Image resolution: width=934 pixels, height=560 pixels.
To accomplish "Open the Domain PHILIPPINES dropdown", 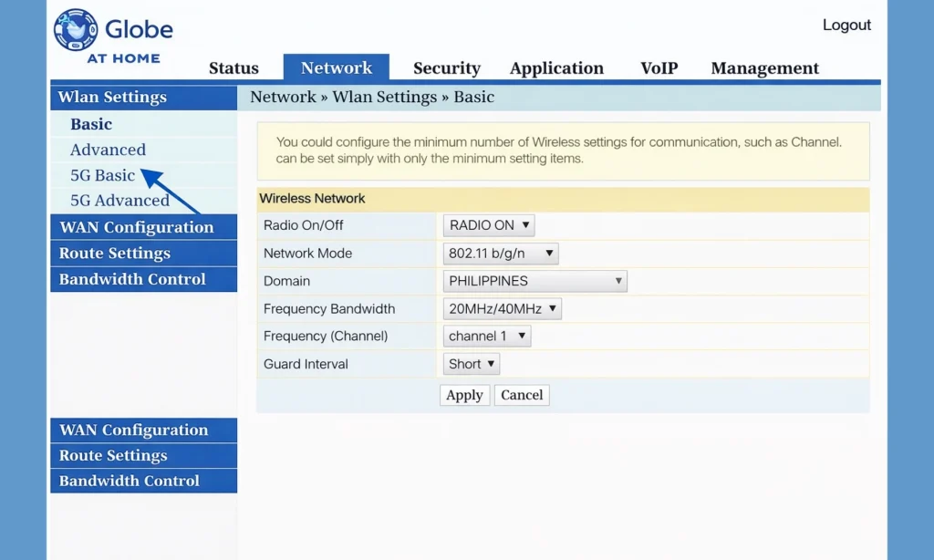I will tap(535, 281).
